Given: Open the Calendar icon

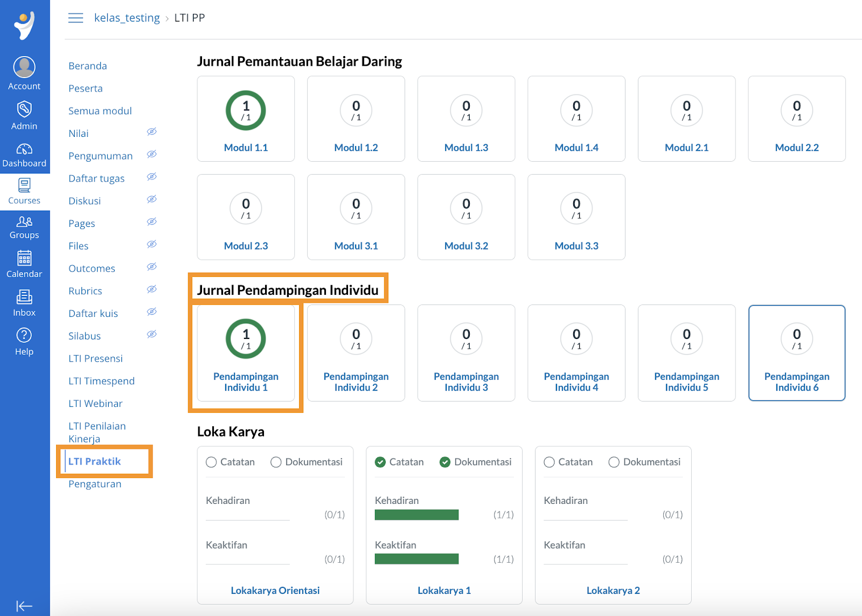Looking at the screenshot, I should click(24, 258).
